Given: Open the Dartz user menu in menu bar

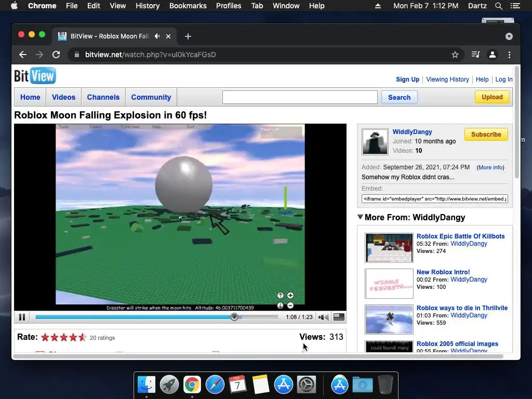Looking at the screenshot, I should [477, 6].
